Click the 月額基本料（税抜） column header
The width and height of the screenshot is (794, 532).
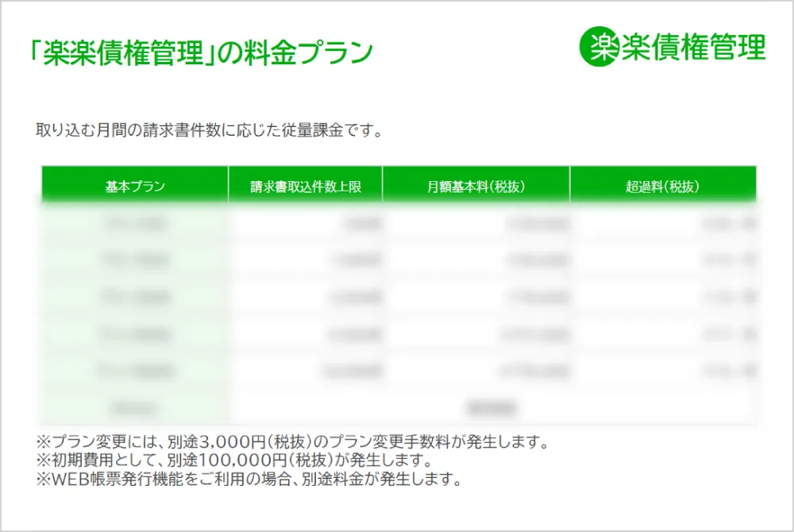tap(476, 184)
